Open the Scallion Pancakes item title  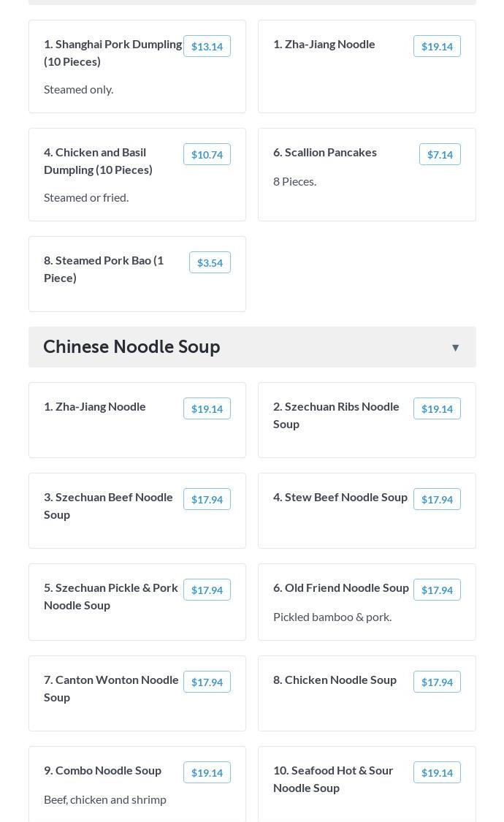tap(325, 152)
